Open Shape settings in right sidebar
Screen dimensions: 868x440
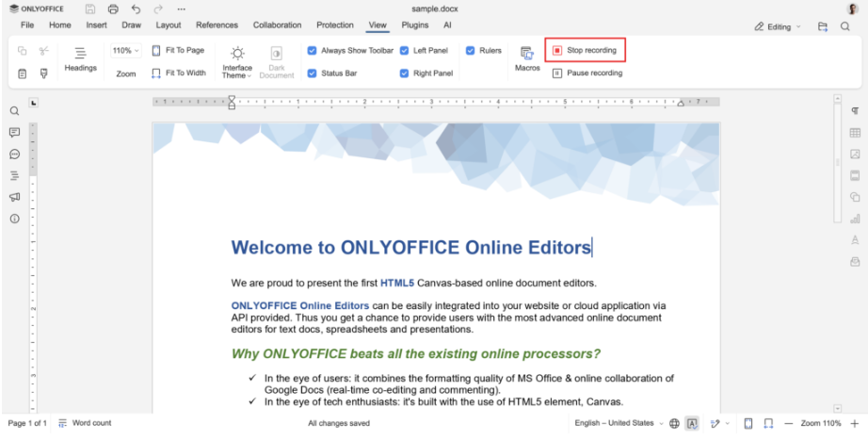click(x=855, y=197)
